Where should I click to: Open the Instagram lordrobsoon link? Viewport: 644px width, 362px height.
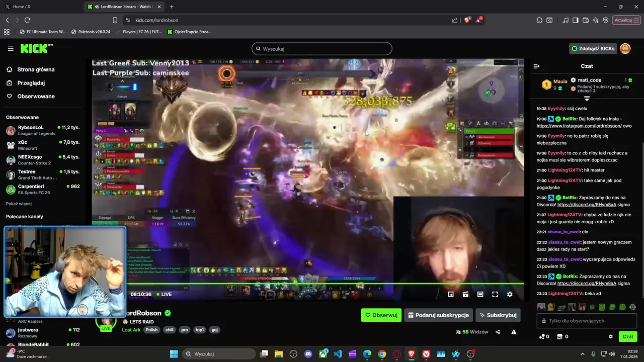579,126
